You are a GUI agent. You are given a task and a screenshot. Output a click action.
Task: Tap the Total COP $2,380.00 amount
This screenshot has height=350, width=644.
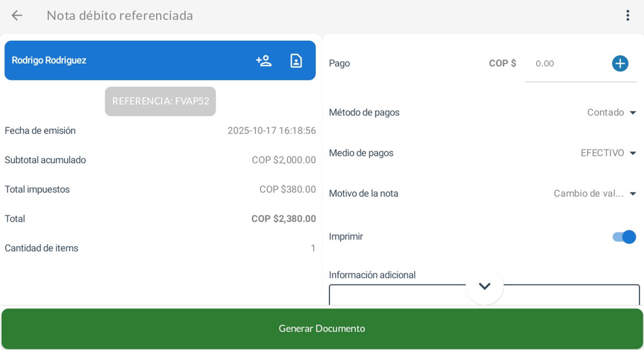283,219
